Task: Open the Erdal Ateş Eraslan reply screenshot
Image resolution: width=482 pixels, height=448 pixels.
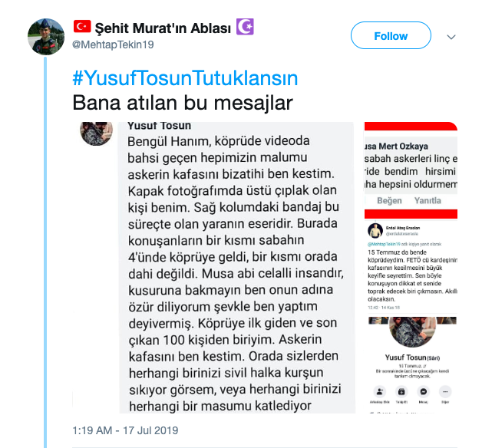Action: (411, 267)
